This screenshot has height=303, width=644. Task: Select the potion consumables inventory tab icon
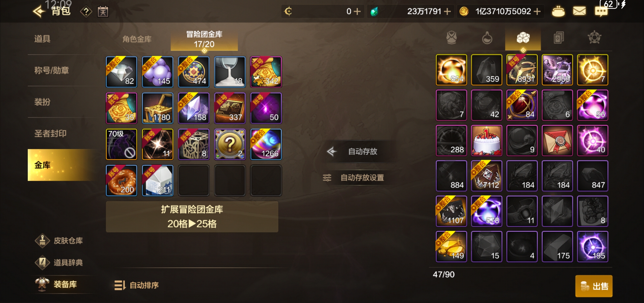pos(487,38)
